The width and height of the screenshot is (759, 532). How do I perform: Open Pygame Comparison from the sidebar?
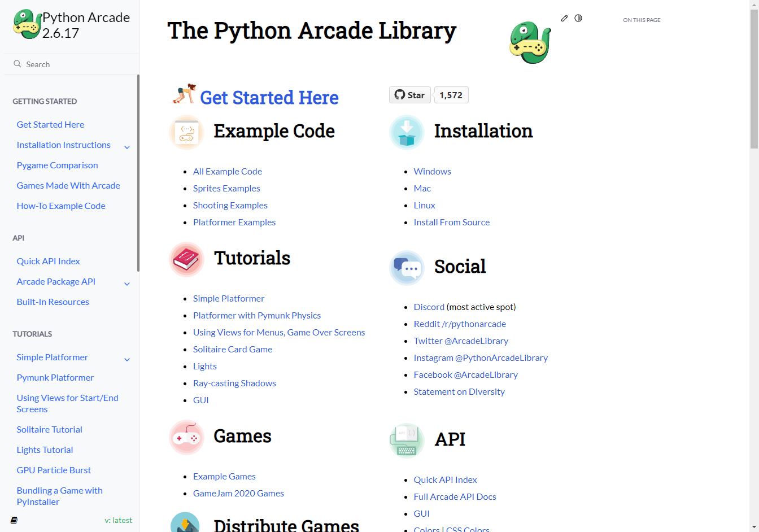pyautogui.click(x=57, y=165)
